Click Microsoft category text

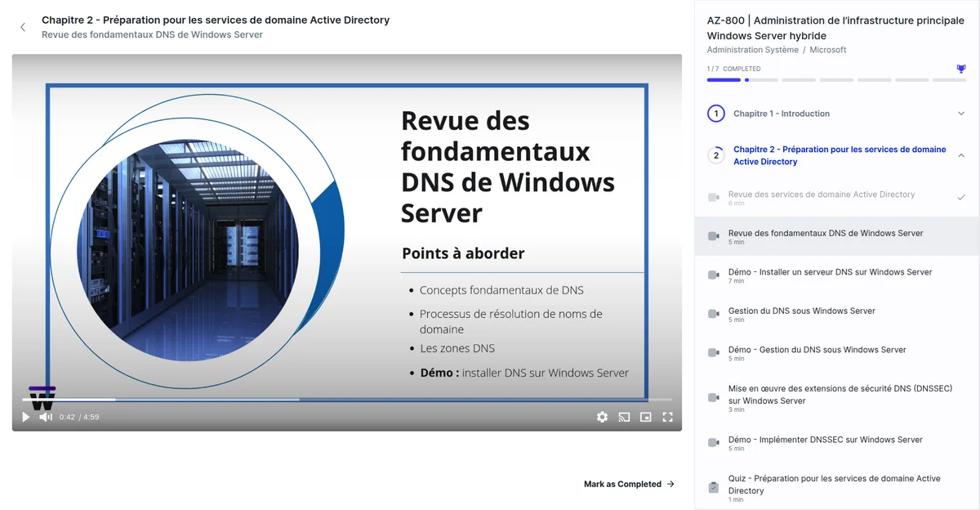click(828, 50)
